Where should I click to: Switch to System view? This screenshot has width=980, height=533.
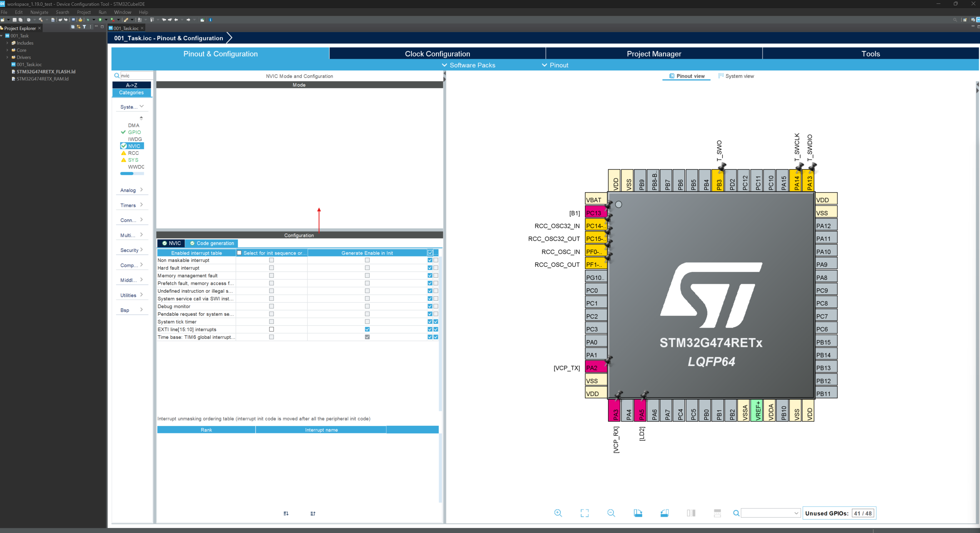click(x=736, y=76)
